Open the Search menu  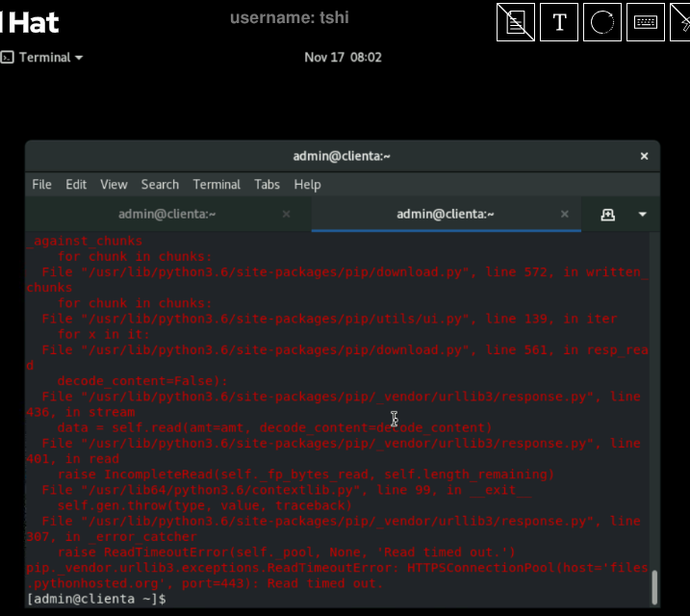[x=160, y=185]
